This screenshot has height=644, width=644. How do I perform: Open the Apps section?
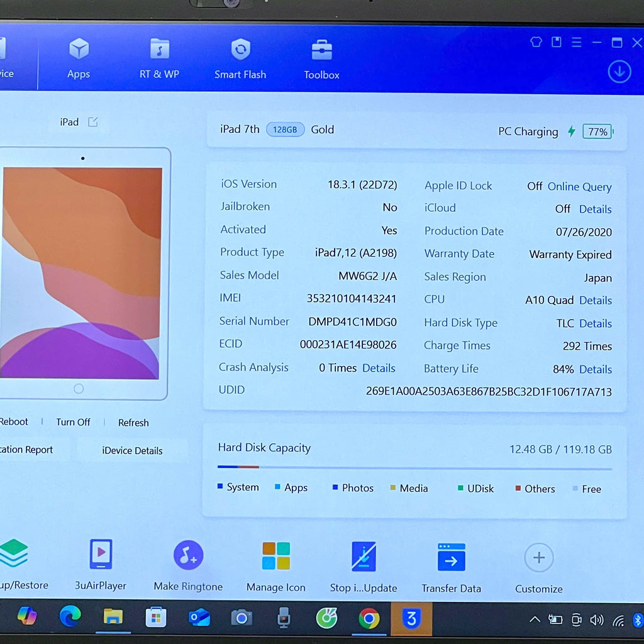(79, 58)
